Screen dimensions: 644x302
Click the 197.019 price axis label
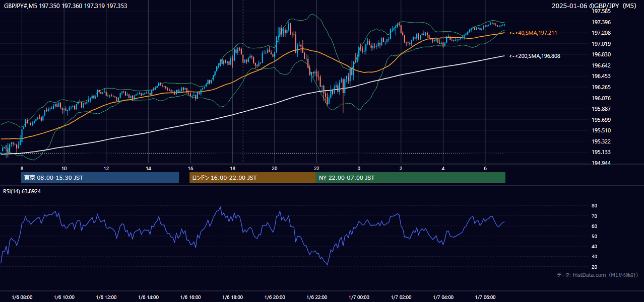coord(601,44)
